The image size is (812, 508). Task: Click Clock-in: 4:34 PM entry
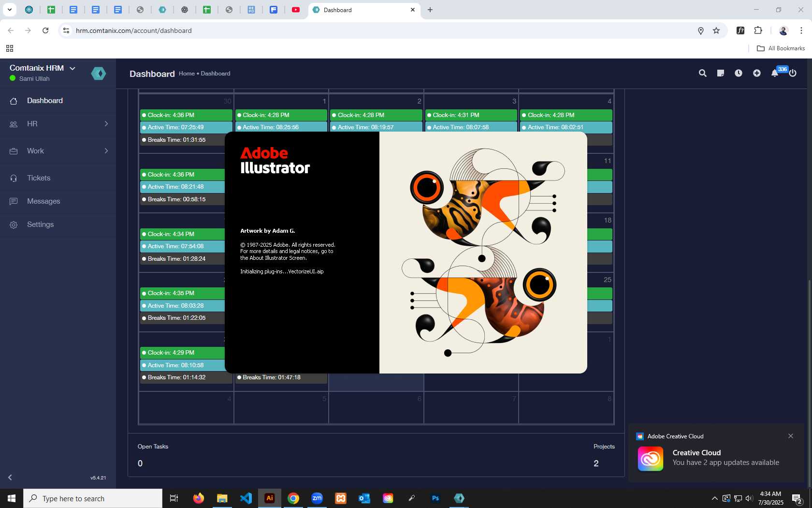(x=182, y=234)
